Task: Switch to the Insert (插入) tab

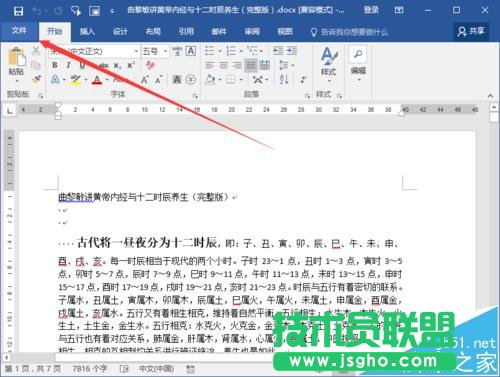Action: point(87,32)
